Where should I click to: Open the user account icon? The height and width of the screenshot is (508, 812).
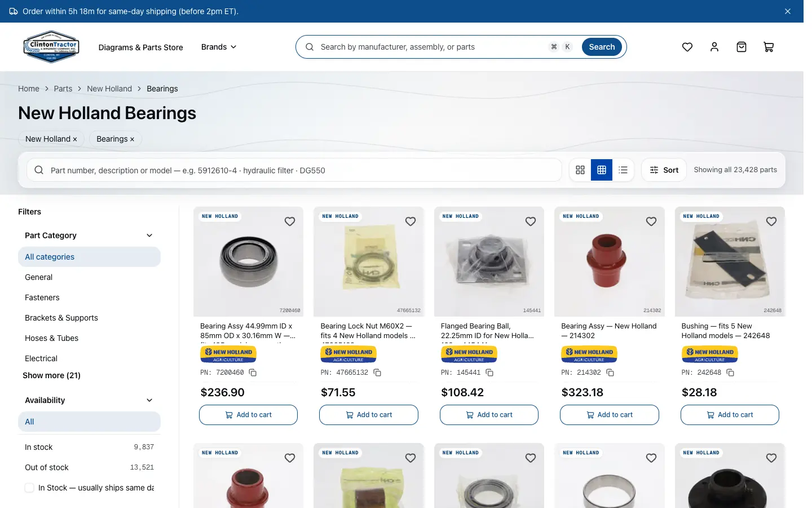tap(714, 47)
